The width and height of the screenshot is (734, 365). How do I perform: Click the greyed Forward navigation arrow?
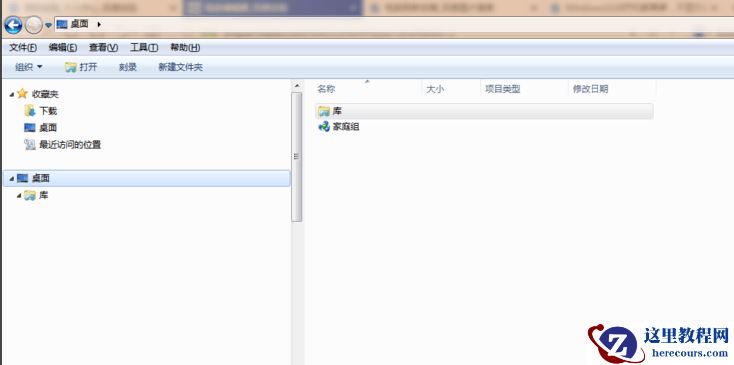click(33, 25)
